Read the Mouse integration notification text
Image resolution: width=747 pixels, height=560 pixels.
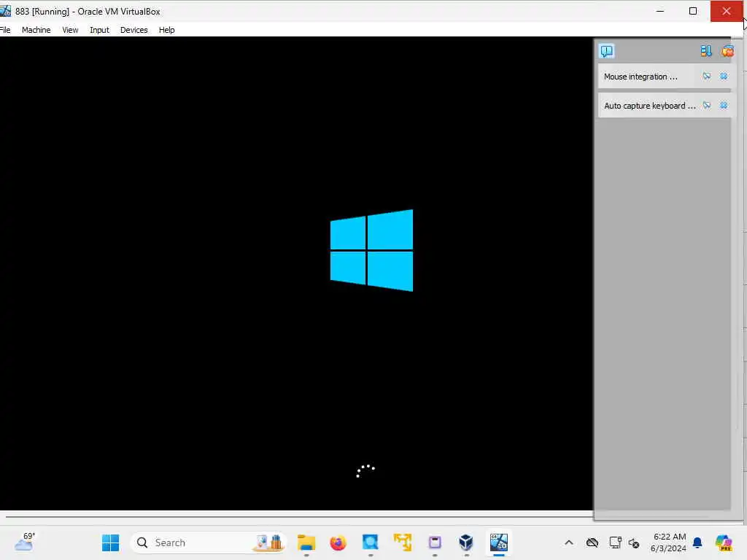click(640, 77)
